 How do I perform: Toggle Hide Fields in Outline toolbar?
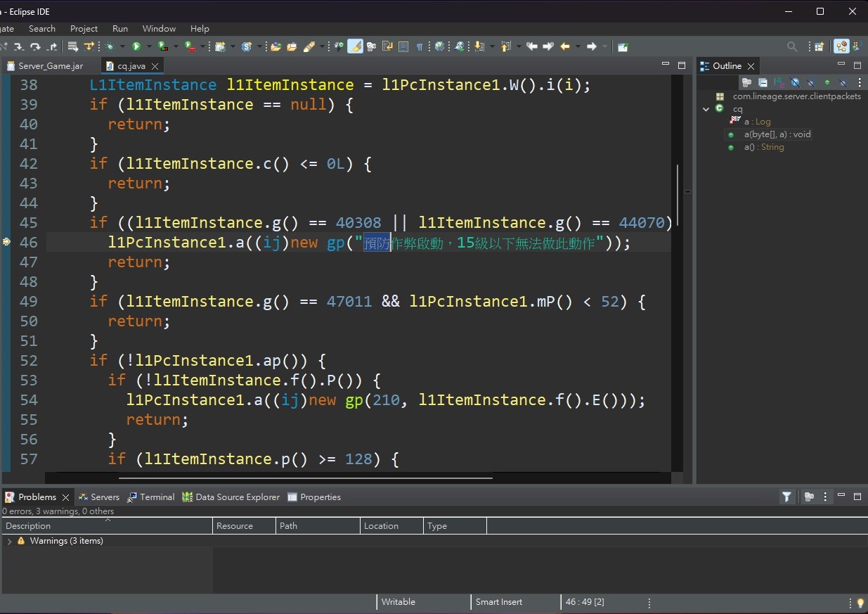tap(795, 82)
